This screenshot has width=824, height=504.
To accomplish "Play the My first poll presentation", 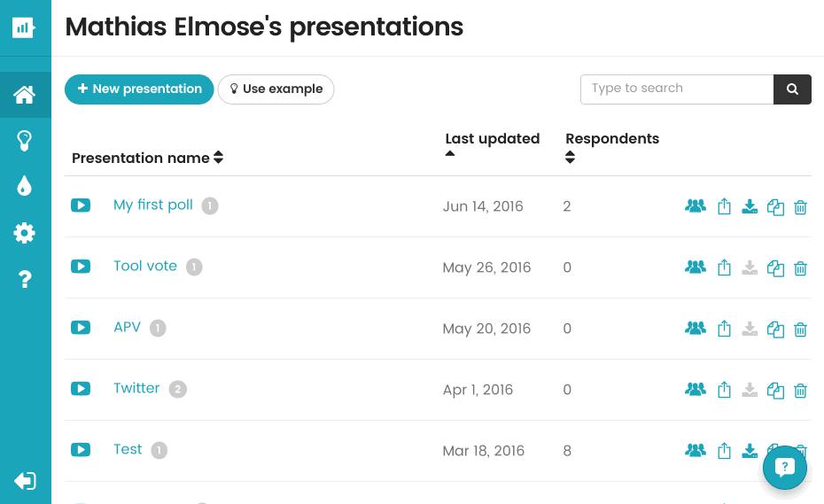I will [81, 205].
